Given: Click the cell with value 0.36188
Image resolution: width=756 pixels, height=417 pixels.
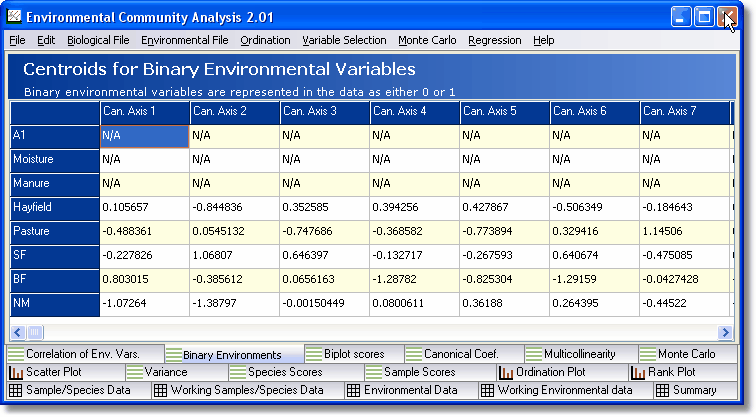Looking at the screenshot, I should pyautogui.click(x=505, y=305).
